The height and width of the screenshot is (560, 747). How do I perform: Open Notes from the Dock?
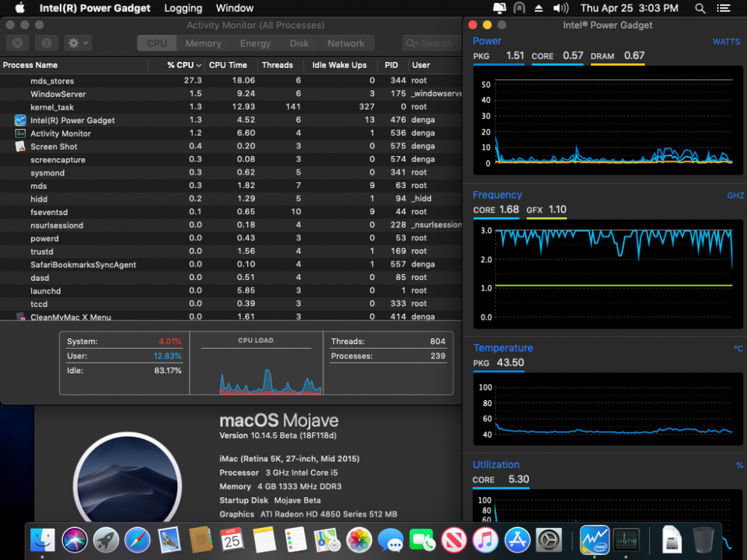click(x=264, y=540)
